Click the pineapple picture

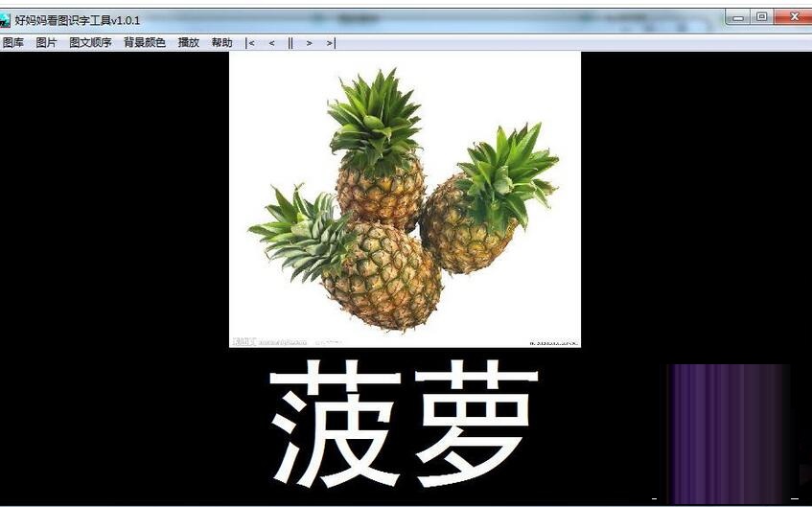(405, 199)
